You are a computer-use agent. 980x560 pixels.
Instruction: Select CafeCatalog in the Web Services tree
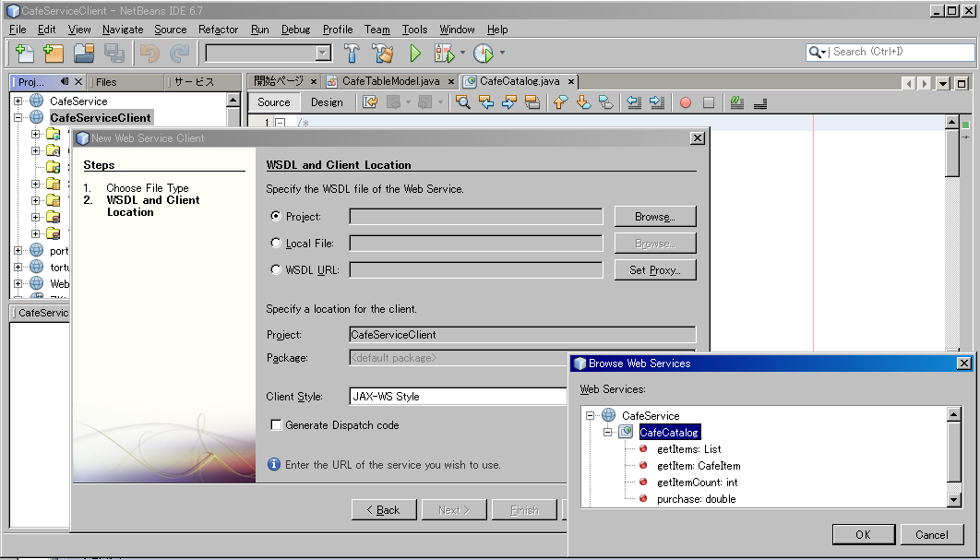pos(669,432)
